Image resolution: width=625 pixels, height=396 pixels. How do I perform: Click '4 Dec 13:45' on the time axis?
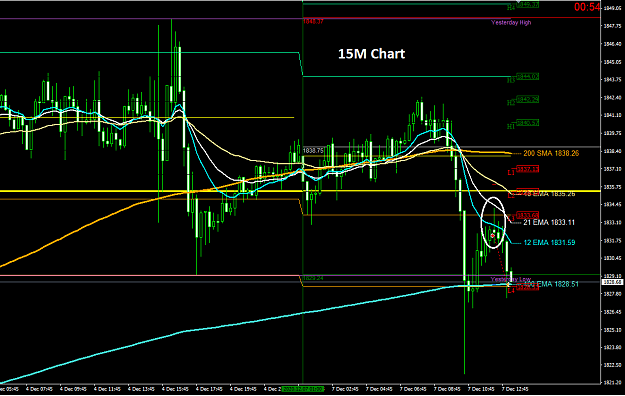142,389
